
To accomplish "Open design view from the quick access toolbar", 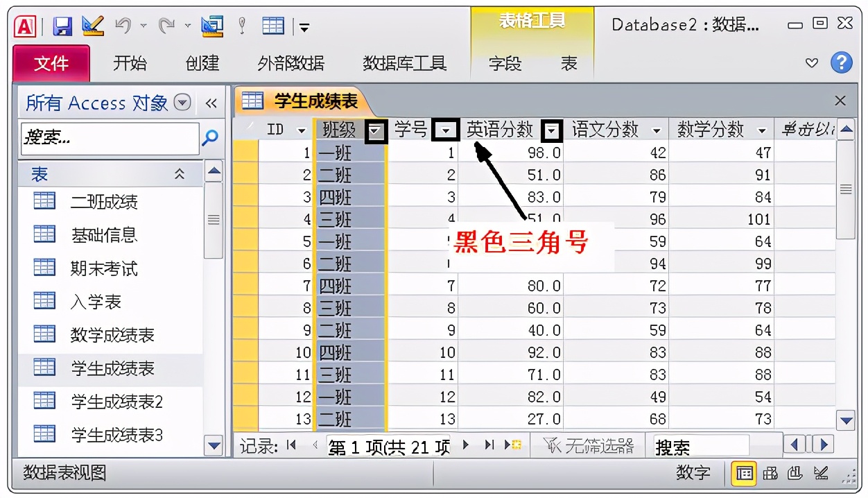I will tap(93, 26).
